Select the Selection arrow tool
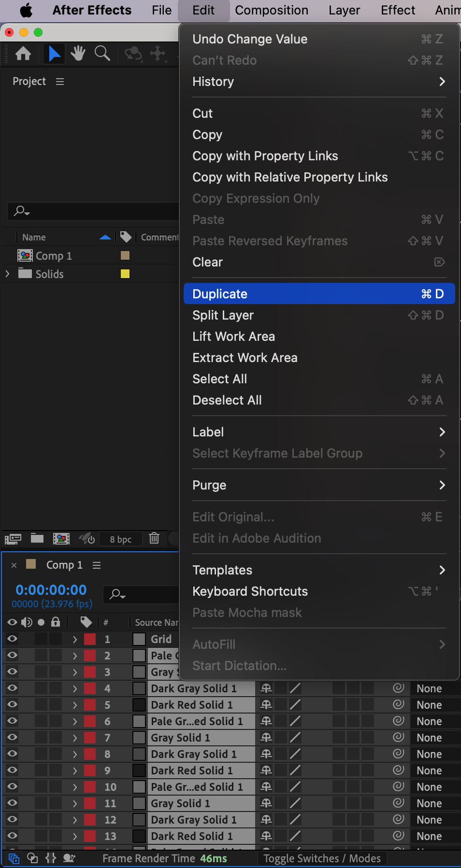This screenshot has width=461, height=868. (54, 54)
